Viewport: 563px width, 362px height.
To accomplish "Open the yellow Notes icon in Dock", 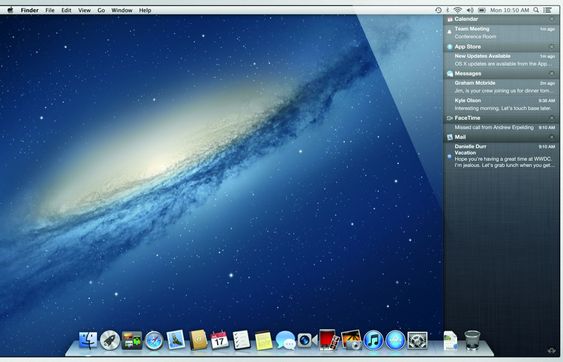I will pyautogui.click(x=263, y=340).
